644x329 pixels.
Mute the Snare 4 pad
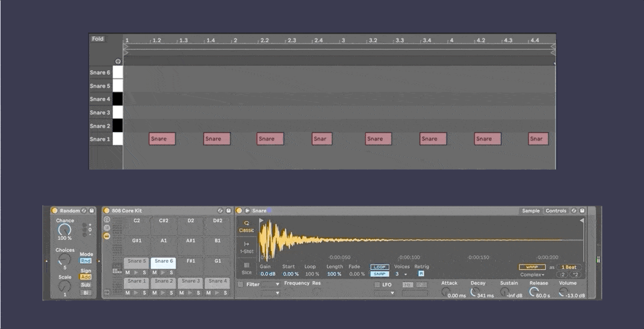pos(209,292)
